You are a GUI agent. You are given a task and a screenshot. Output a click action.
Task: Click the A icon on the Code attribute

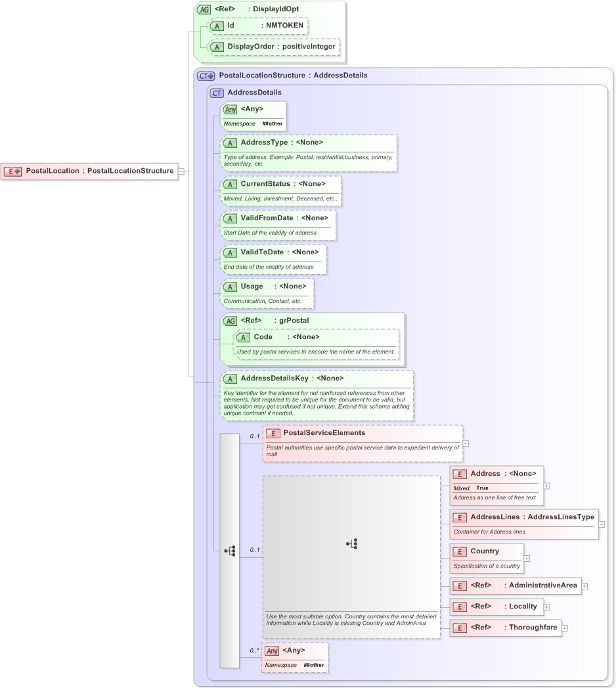[243, 336]
